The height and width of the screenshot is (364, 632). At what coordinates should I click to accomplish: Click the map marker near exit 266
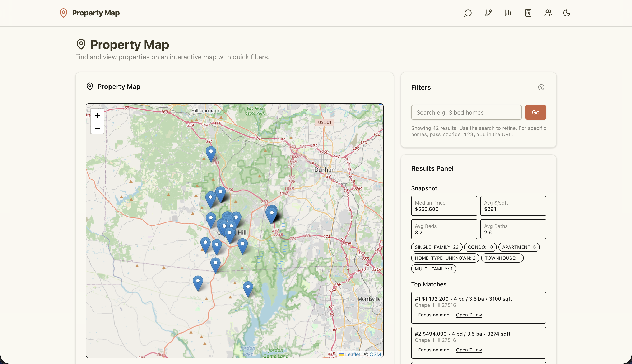tap(220, 195)
